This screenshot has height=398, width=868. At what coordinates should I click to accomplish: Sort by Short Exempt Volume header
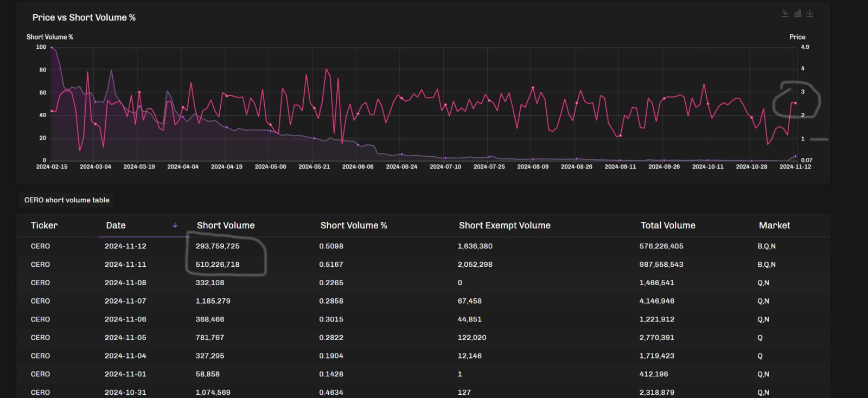coord(505,226)
